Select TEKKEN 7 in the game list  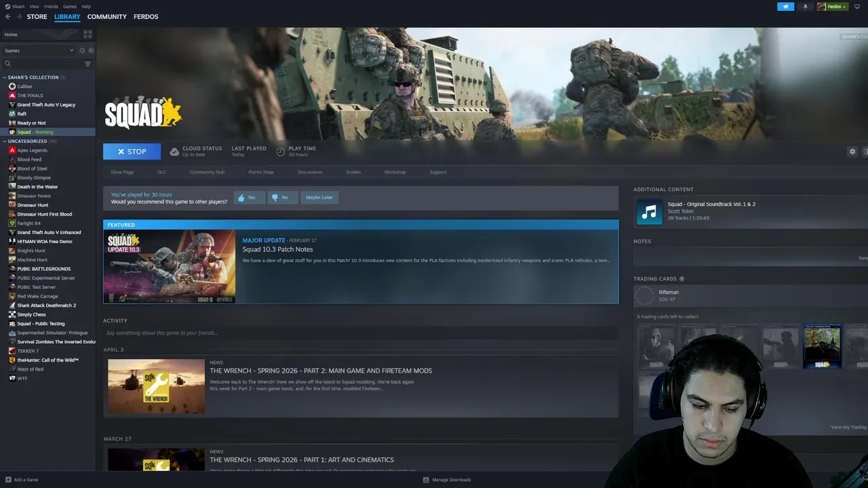tap(47, 351)
